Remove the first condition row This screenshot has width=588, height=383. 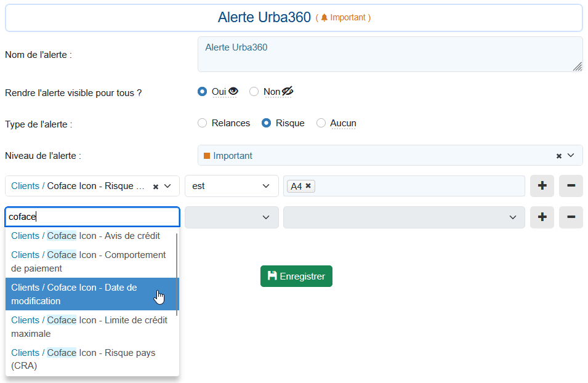571,186
